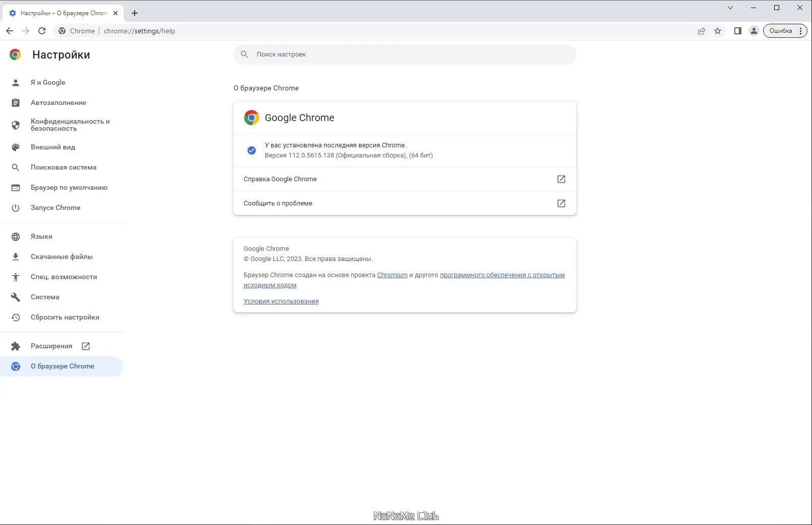Image resolution: width=812 pixels, height=525 pixels.
Task: Open the tab search chevron in the title bar
Action: tap(730, 8)
